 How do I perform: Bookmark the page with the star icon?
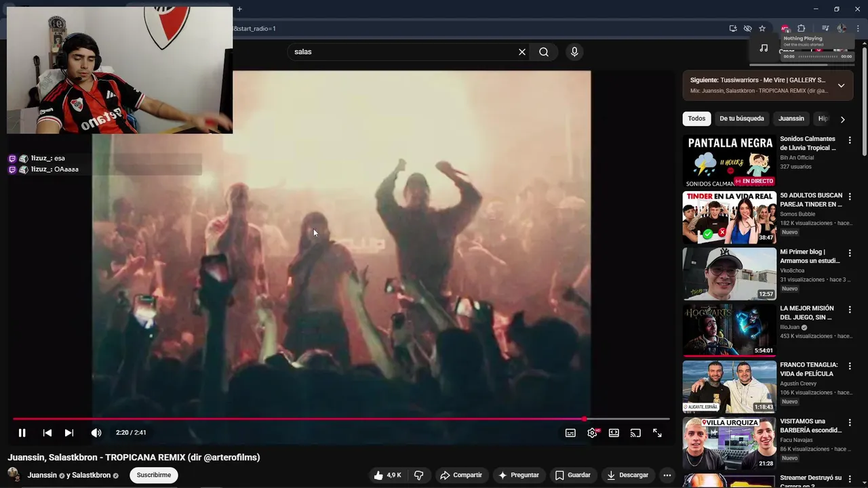pos(762,28)
